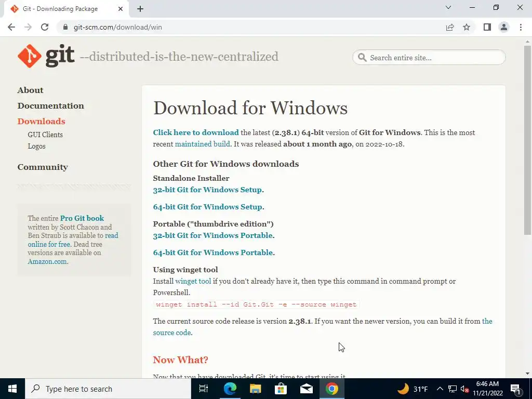Open the Pro Git book link
This screenshot has width=532, height=399.
click(82, 218)
